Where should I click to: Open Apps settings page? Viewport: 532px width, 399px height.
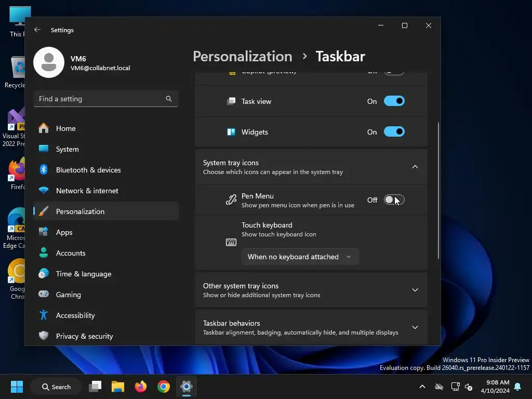point(106,232)
